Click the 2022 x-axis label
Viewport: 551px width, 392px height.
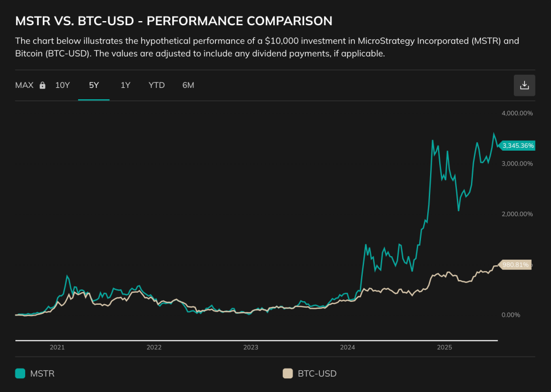tap(154, 347)
